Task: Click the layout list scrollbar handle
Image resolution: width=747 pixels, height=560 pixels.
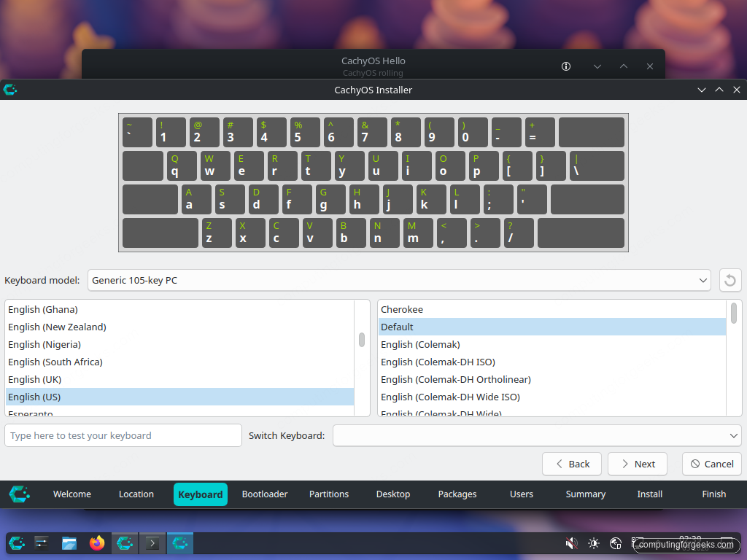Action: 362,340
